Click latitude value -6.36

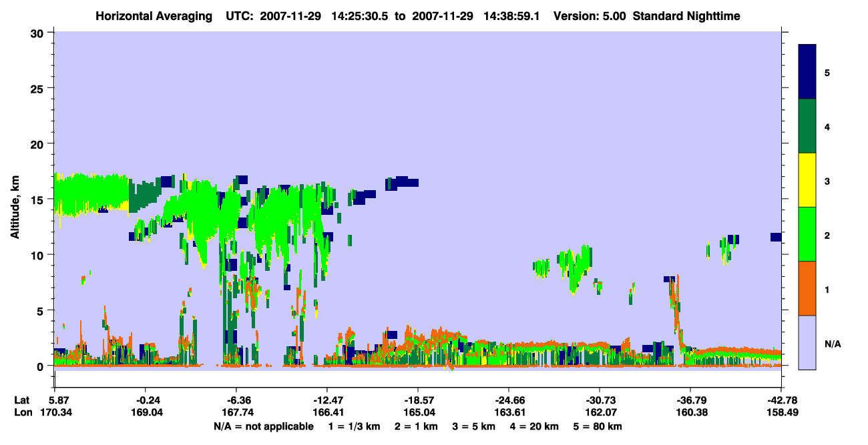[x=236, y=400]
